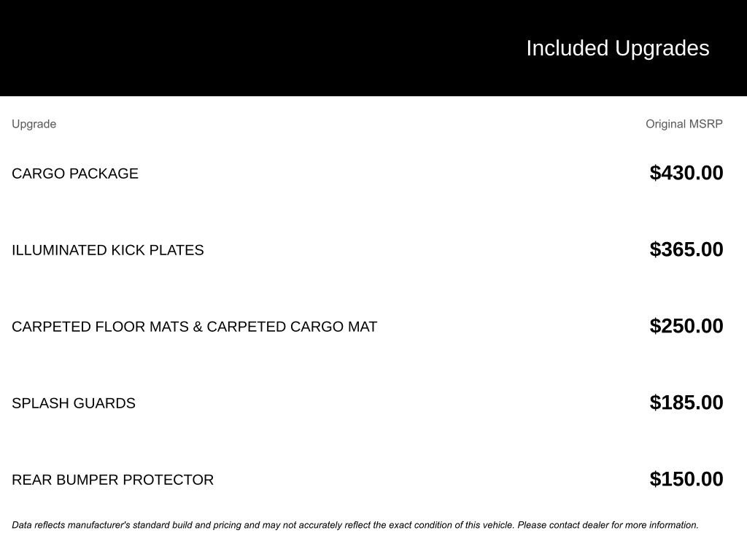Click the $185.00 price
Screen dimensions: 747x560
(x=686, y=402)
